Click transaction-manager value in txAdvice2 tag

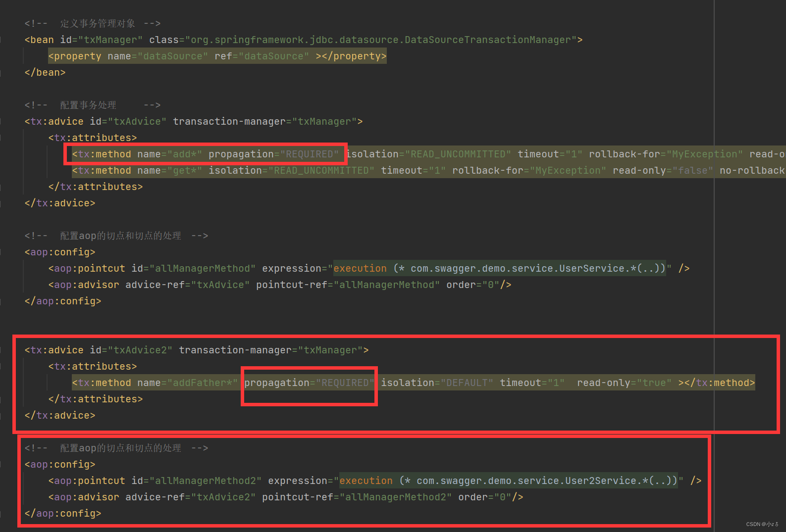330,350
